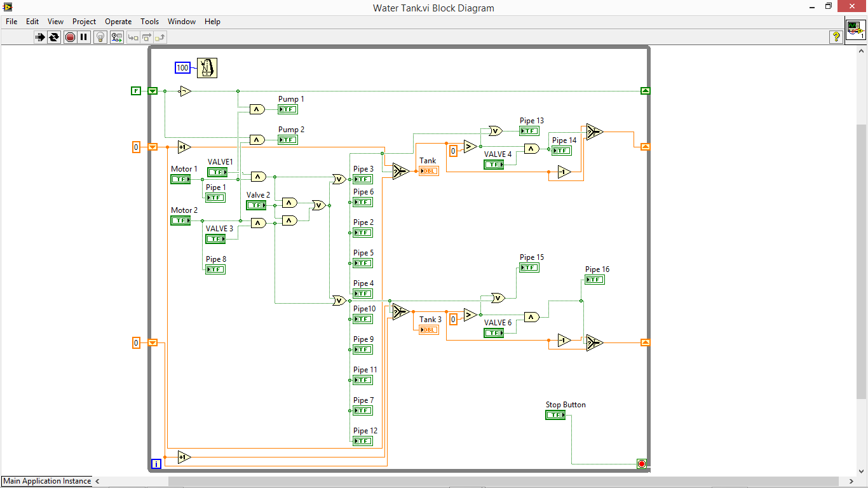Select the Select function wired to Tank
The image size is (868, 488).
click(400, 172)
